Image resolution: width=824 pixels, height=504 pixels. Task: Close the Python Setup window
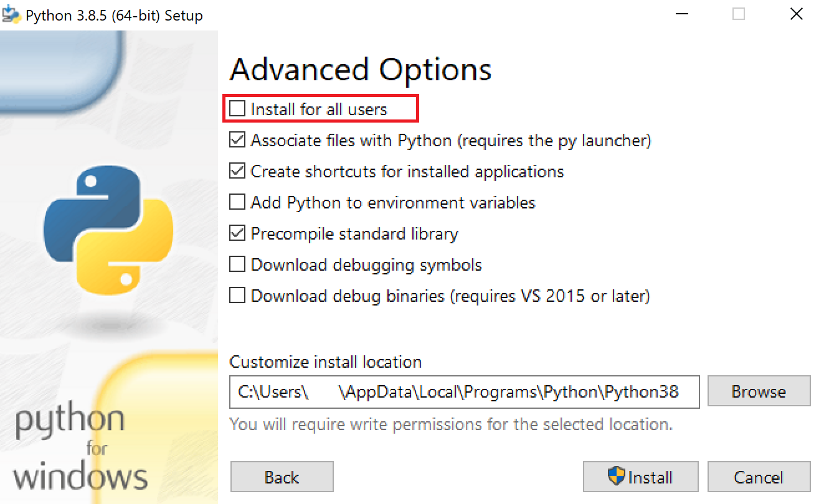pyautogui.click(x=796, y=14)
